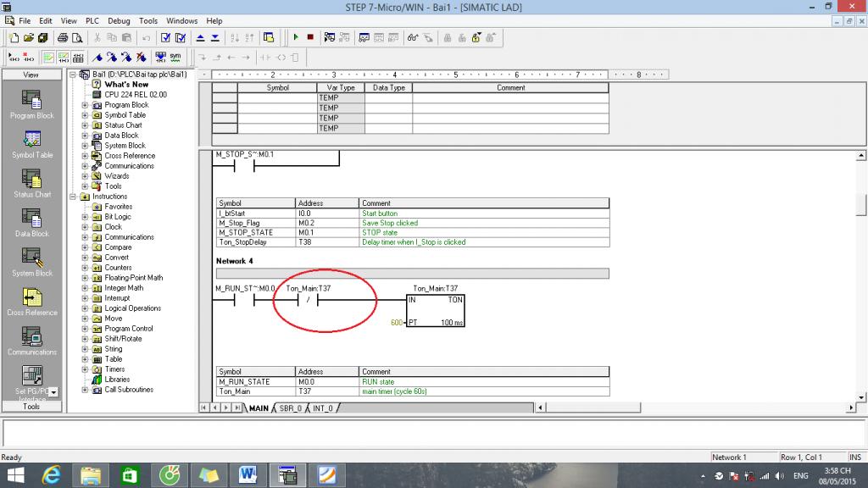Click the vertical scrollbar down arrow
The height and width of the screenshot is (488, 868).
click(x=861, y=397)
